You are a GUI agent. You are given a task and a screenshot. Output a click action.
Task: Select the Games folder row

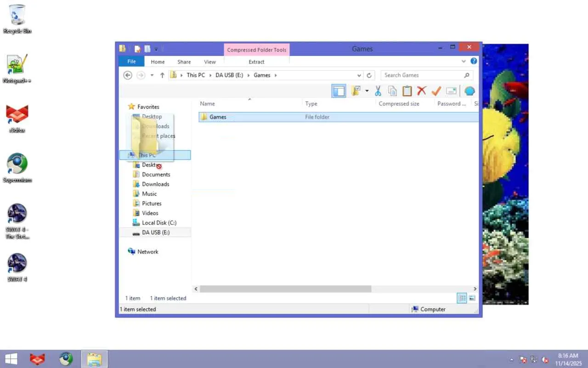pyautogui.click(x=339, y=117)
